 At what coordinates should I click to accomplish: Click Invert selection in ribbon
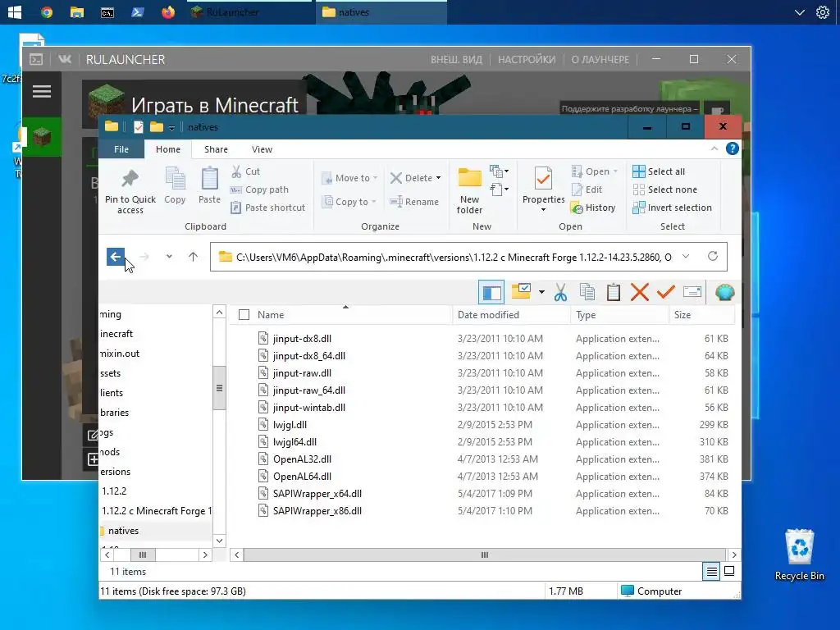click(673, 208)
